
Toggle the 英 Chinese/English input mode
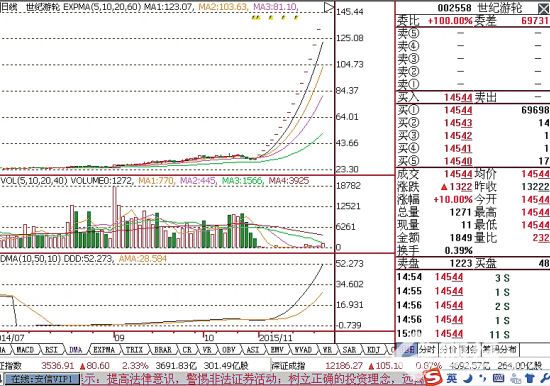click(452, 378)
